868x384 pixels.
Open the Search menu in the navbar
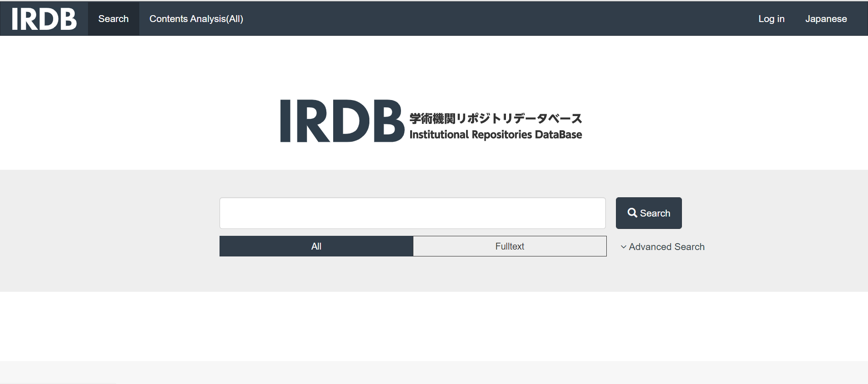point(114,19)
